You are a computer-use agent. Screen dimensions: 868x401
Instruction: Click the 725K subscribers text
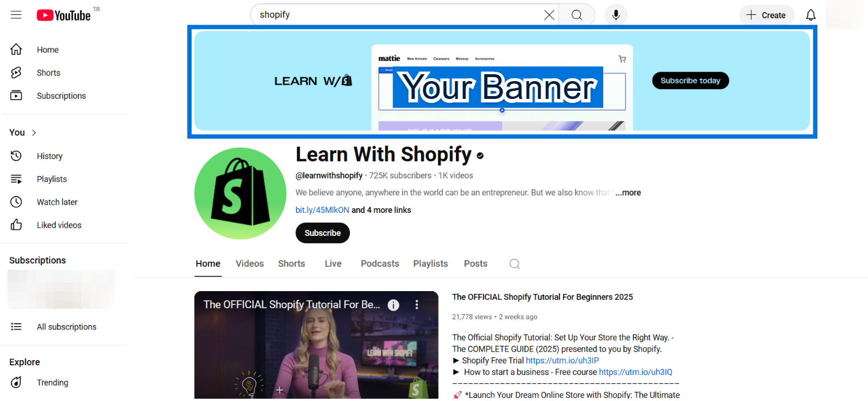tap(400, 175)
